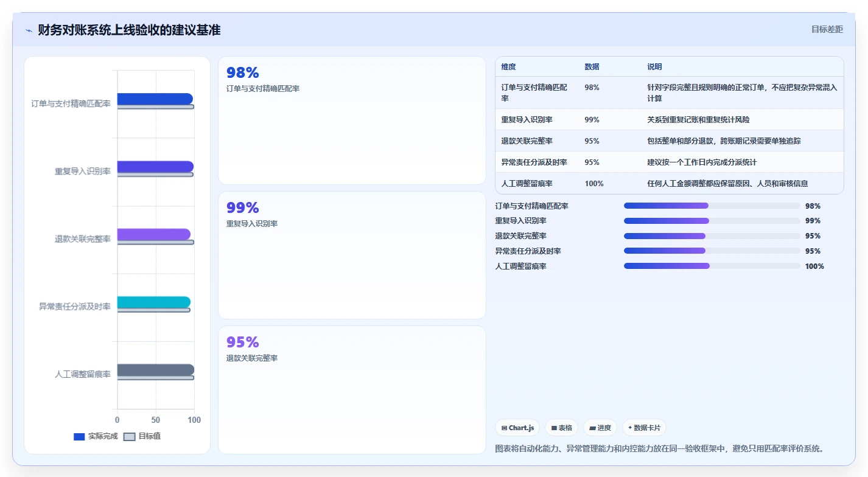Click the purple 退款关联完整率 chart bar
This screenshot has width=868, height=477.
tap(154, 234)
